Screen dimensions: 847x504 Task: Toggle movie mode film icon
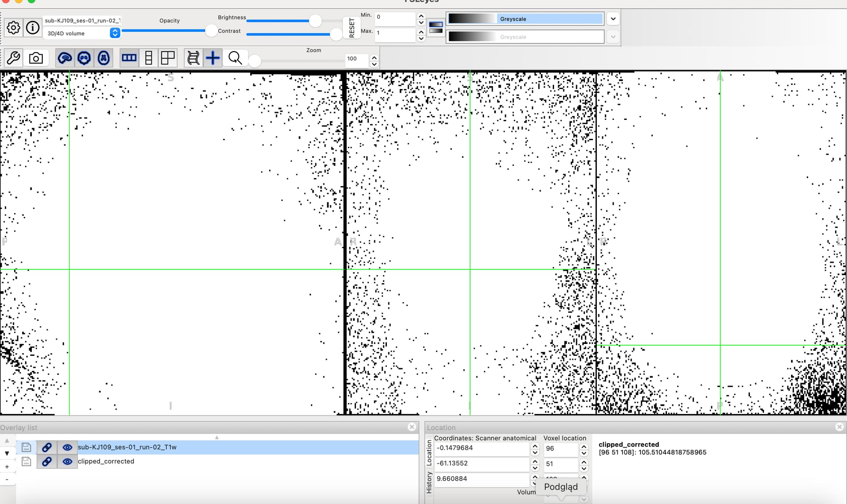pos(193,58)
